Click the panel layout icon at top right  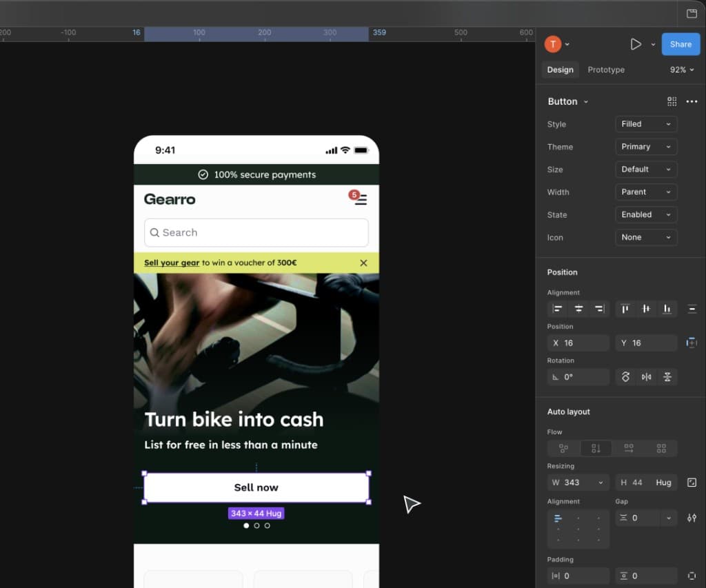click(692, 14)
